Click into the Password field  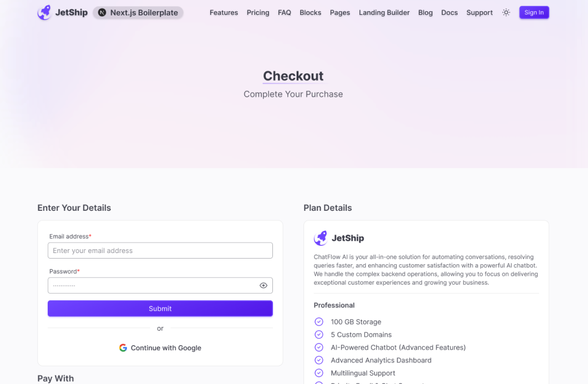pyautogui.click(x=150, y=285)
